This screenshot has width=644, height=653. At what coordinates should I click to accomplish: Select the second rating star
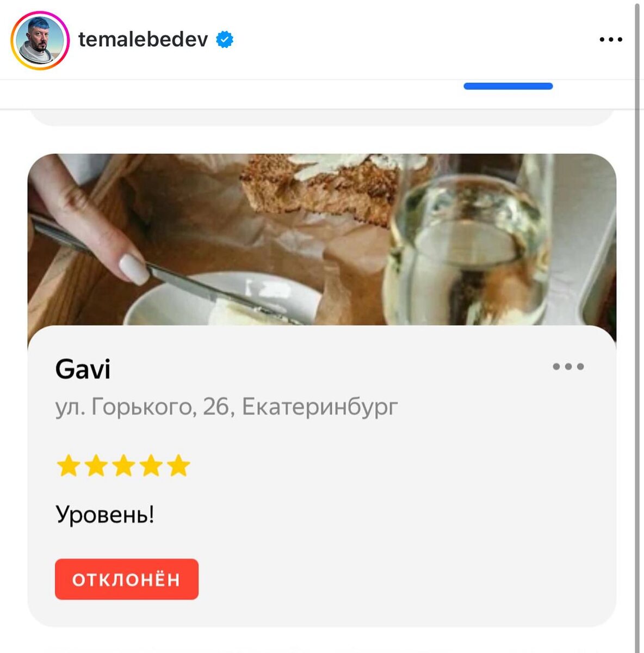tap(96, 466)
